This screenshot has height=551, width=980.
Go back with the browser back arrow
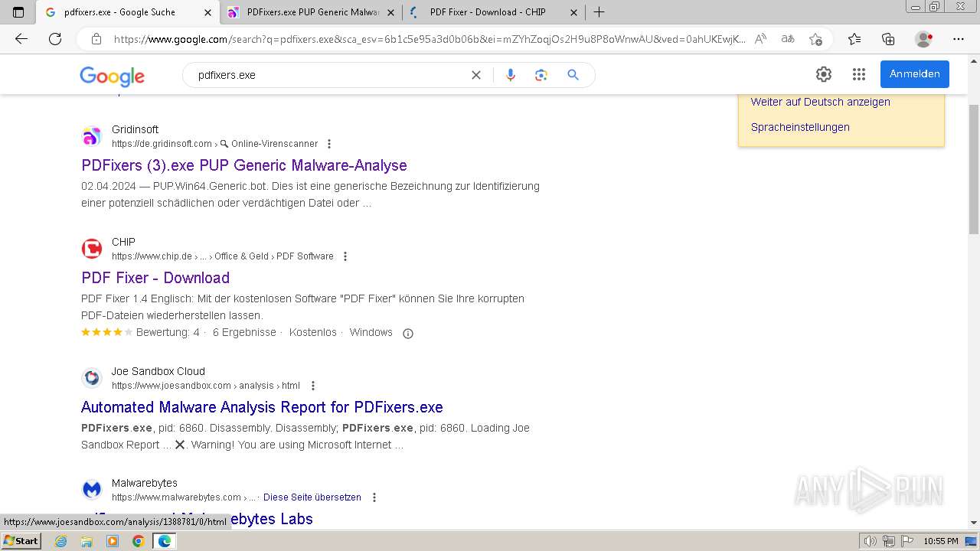(x=21, y=39)
